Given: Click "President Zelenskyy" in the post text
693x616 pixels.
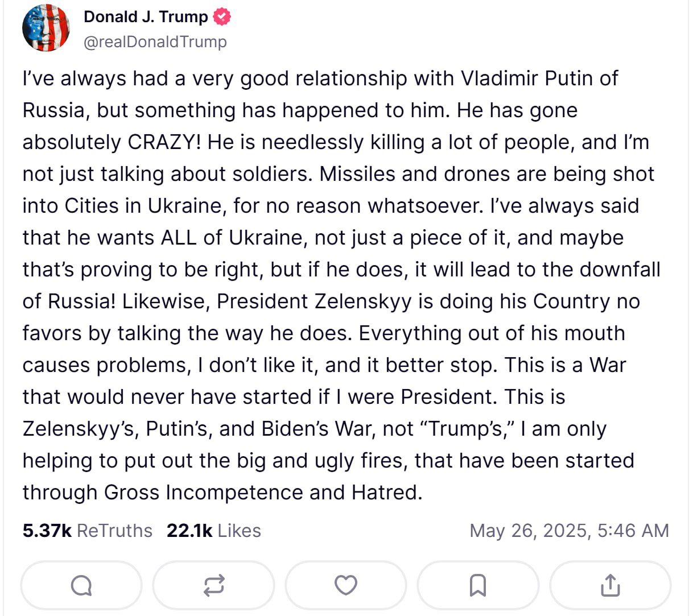Looking at the screenshot, I should [314, 301].
